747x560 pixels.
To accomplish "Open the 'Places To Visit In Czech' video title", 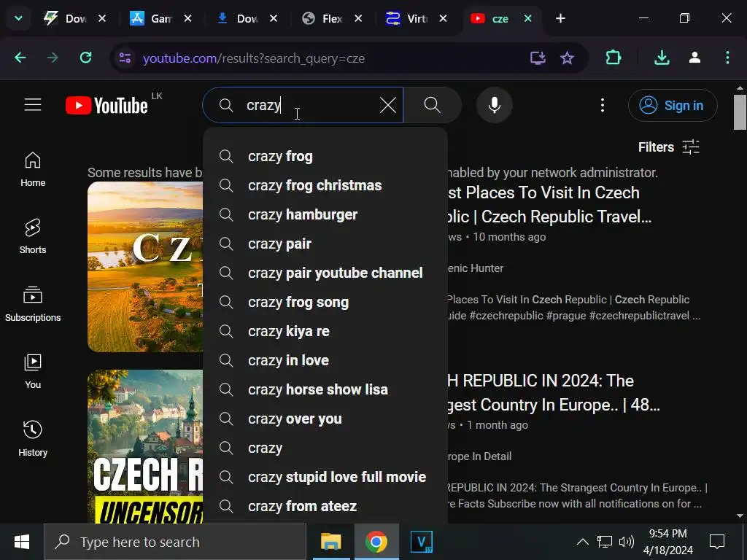I will pyautogui.click(x=549, y=204).
